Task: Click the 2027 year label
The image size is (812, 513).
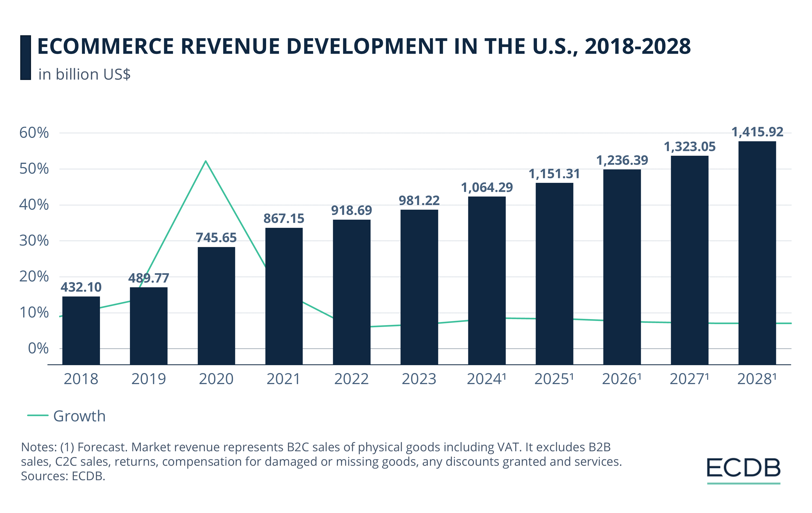Action: 689,379
